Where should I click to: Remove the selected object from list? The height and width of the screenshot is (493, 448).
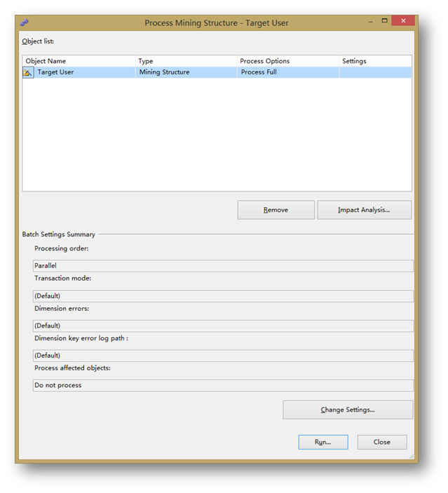(276, 210)
